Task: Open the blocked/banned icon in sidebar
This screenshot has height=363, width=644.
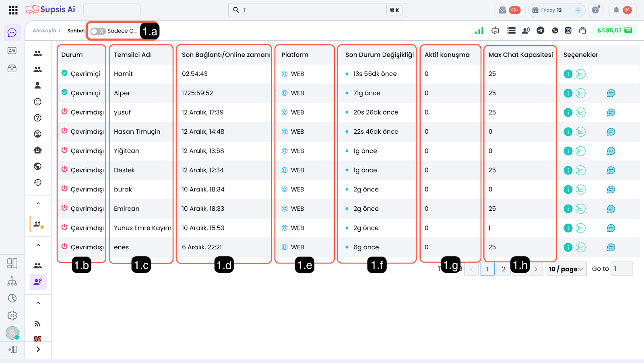Action: coord(38,134)
